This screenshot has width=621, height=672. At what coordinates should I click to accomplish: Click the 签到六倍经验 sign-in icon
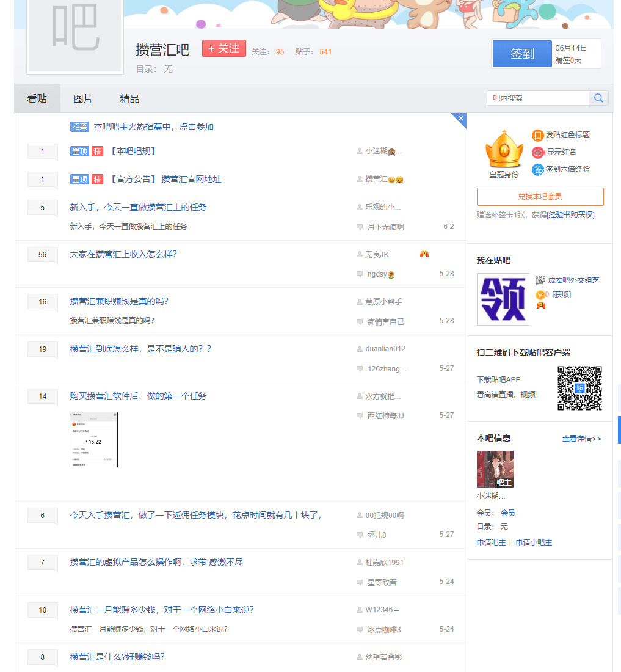point(537,170)
